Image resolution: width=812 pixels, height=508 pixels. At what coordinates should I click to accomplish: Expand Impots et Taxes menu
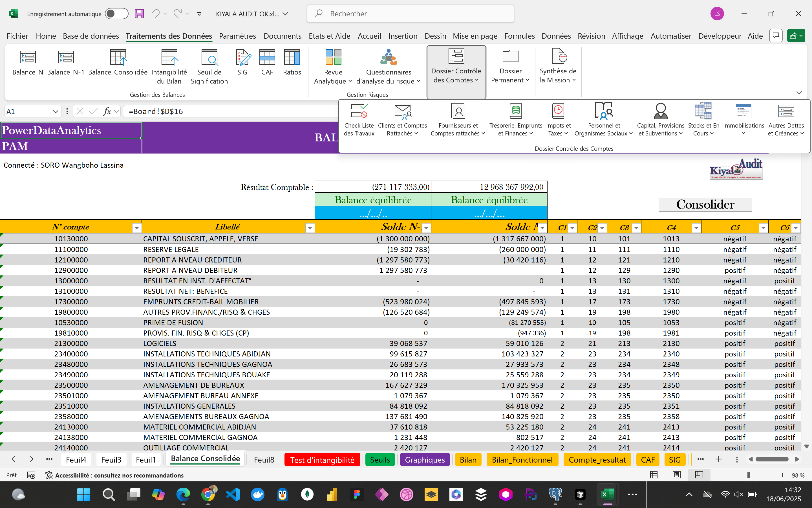click(x=558, y=120)
